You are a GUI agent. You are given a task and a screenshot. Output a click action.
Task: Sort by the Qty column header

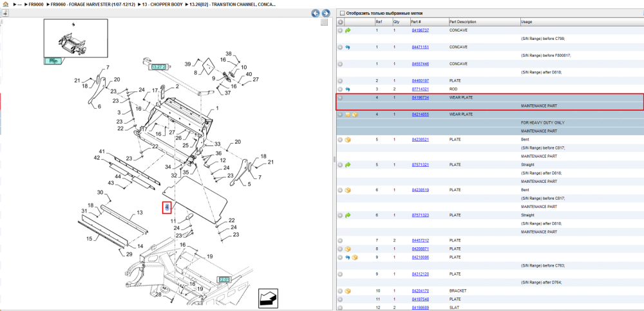[x=396, y=22]
